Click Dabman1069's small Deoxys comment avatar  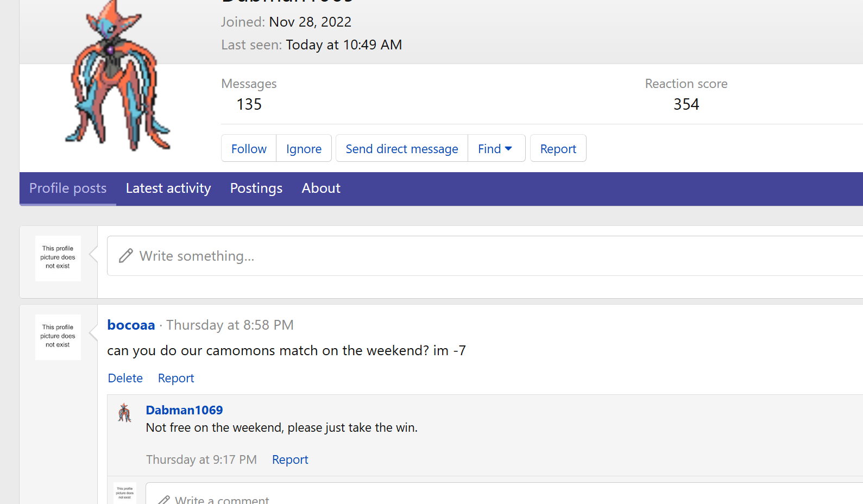pyautogui.click(x=125, y=413)
